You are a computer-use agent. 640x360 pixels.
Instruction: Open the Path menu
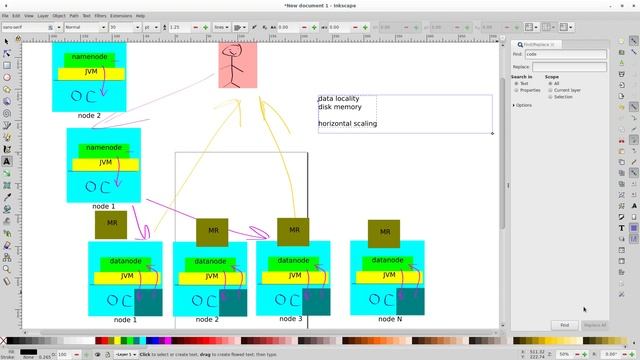pyautogui.click(x=74, y=16)
